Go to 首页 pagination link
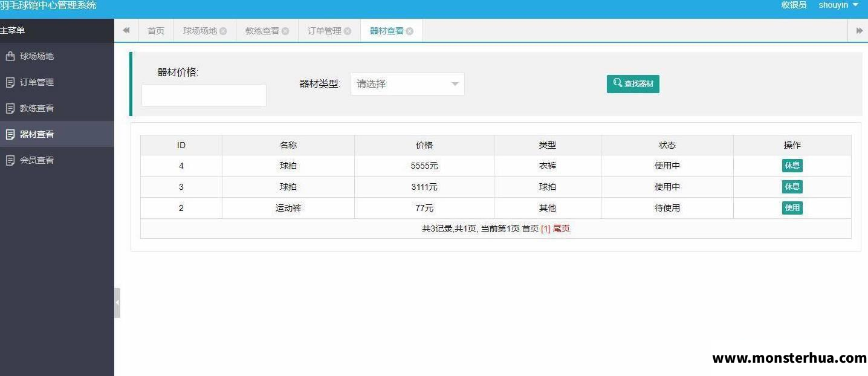Image resolution: width=868 pixels, height=376 pixels. (x=530, y=229)
